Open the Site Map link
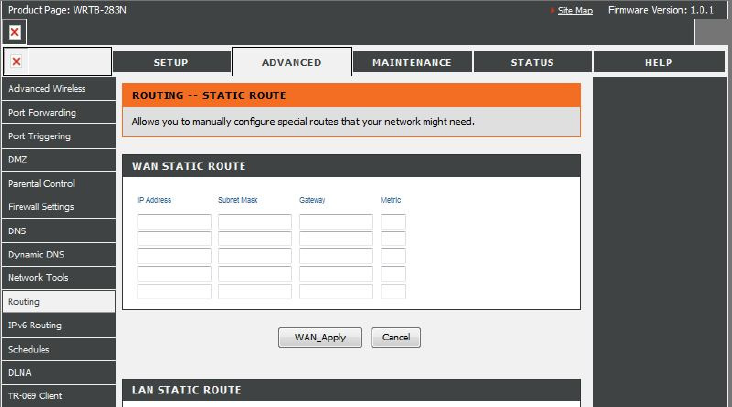The image size is (732, 407). pyautogui.click(x=575, y=10)
